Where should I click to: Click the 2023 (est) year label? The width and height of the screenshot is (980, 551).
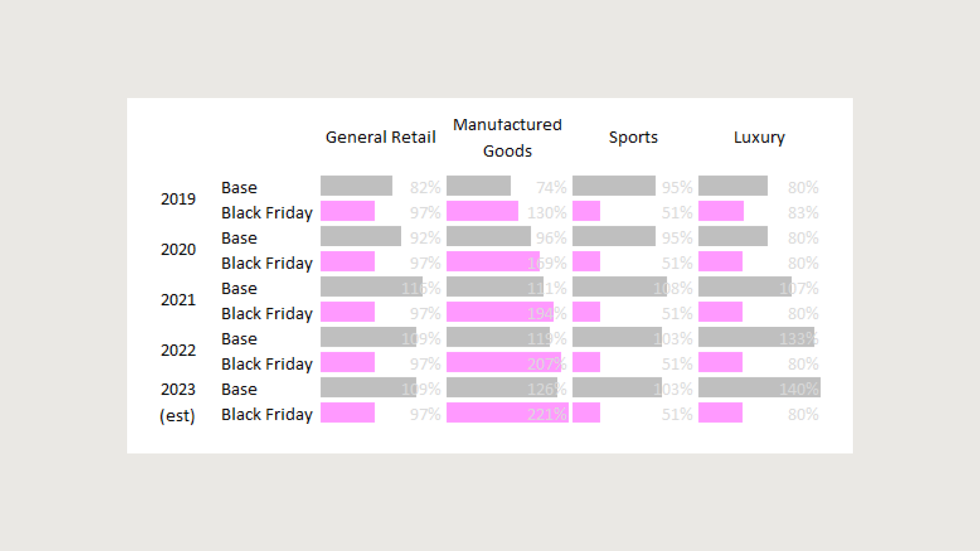tap(178, 402)
